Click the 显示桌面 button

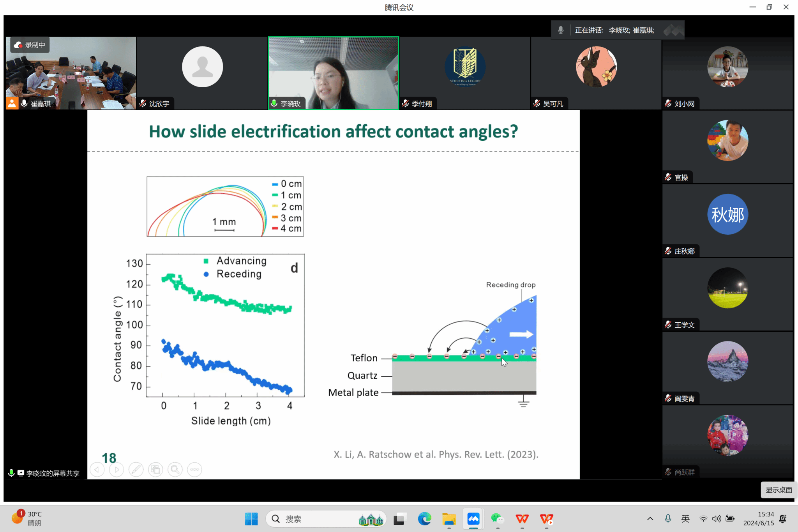779,490
